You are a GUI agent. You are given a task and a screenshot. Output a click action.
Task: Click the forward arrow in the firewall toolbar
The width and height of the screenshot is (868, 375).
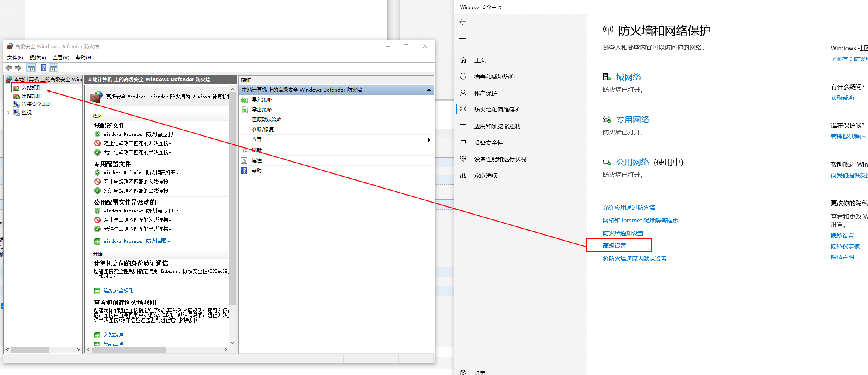[x=18, y=68]
